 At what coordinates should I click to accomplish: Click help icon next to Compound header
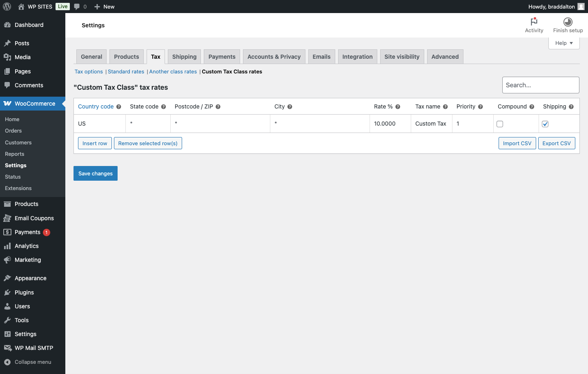click(532, 107)
